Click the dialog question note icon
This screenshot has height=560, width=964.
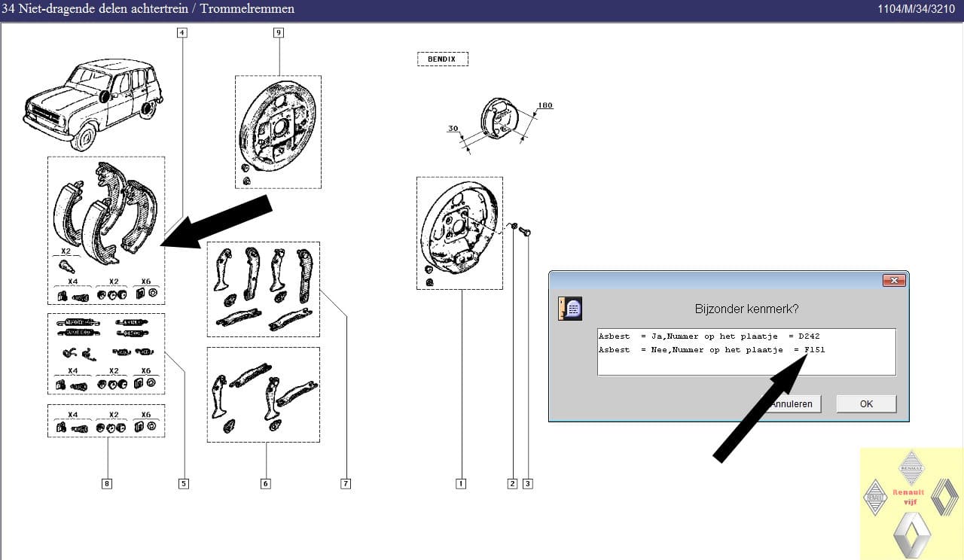570,309
